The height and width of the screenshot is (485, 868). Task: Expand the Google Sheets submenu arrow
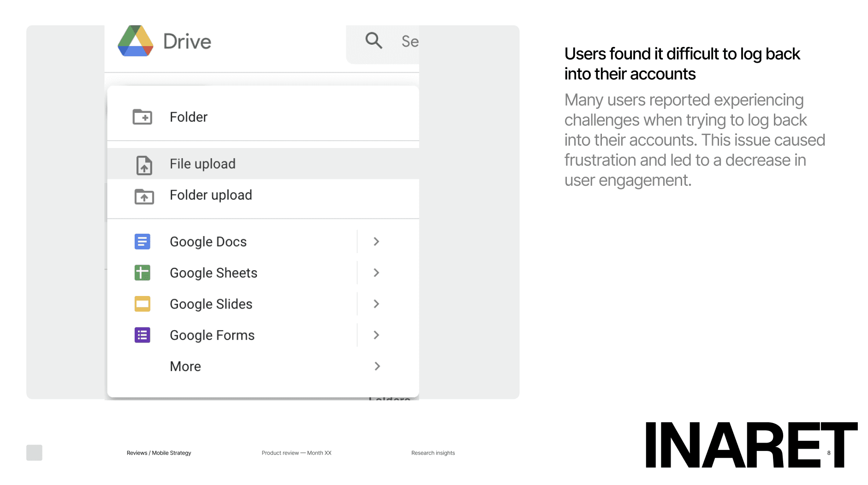(376, 272)
